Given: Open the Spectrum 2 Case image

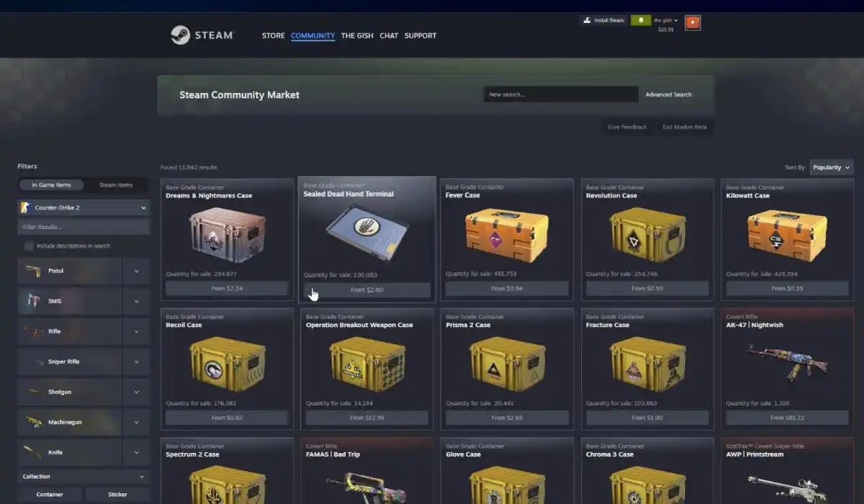Looking at the screenshot, I should click(x=228, y=485).
